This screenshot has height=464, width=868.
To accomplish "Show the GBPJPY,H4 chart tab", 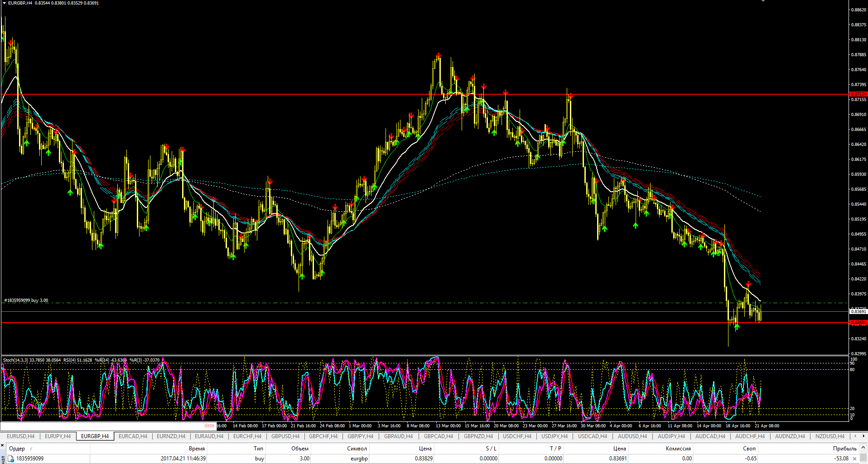I will click(360, 436).
